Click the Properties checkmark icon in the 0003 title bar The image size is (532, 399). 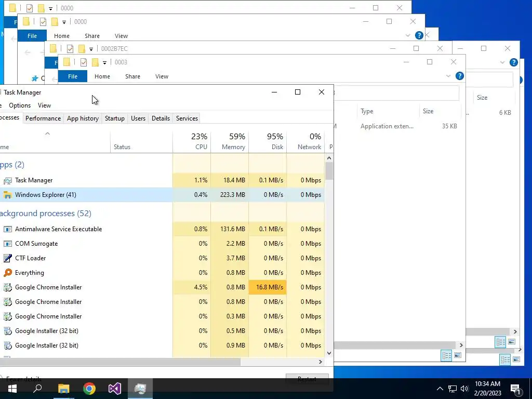coord(84,62)
